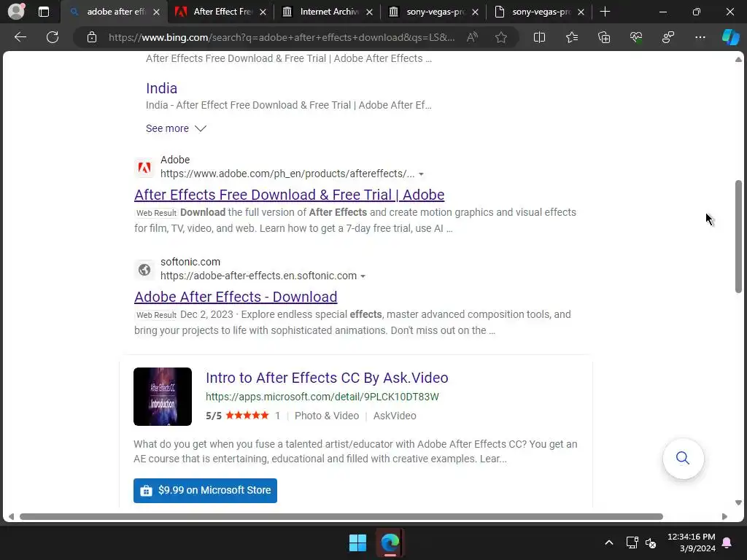Image resolution: width=747 pixels, height=560 pixels.
Task: Open the tab actions menu icon
Action: (x=44, y=12)
